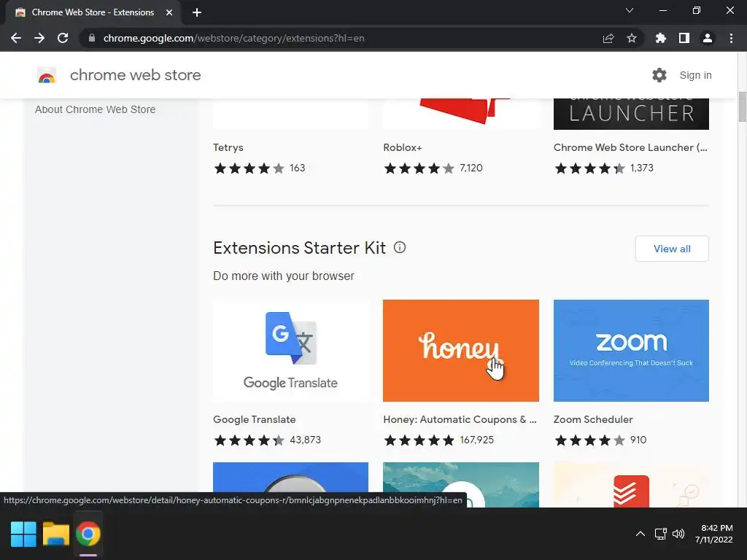Click Google Translate's 43,873 rating count
Image resolution: width=747 pixels, height=560 pixels.
click(x=306, y=440)
